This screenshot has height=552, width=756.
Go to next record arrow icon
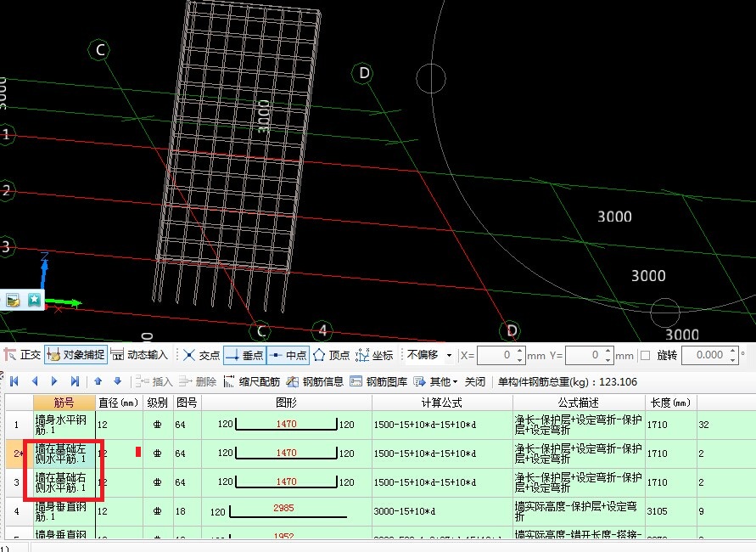[54, 381]
